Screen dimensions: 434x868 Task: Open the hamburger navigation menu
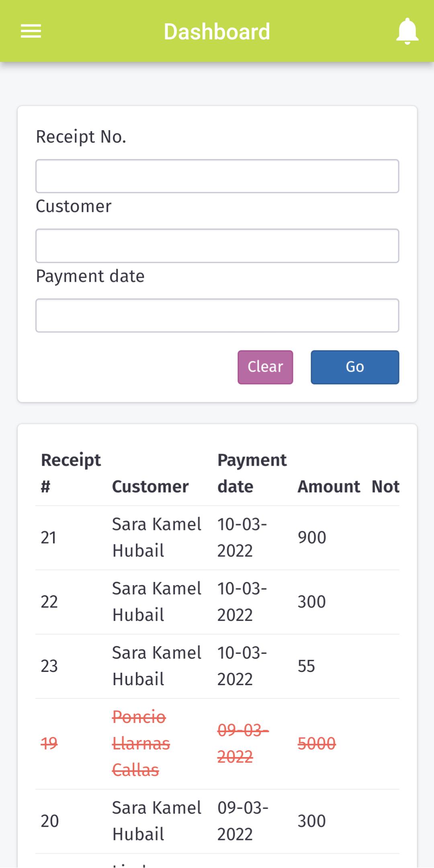(x=31, y=31)
